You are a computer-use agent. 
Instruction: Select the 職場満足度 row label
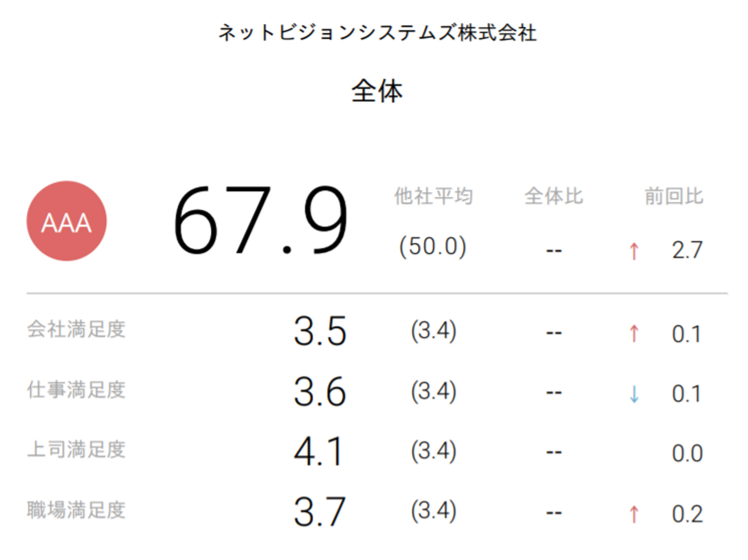coord(76,510)
